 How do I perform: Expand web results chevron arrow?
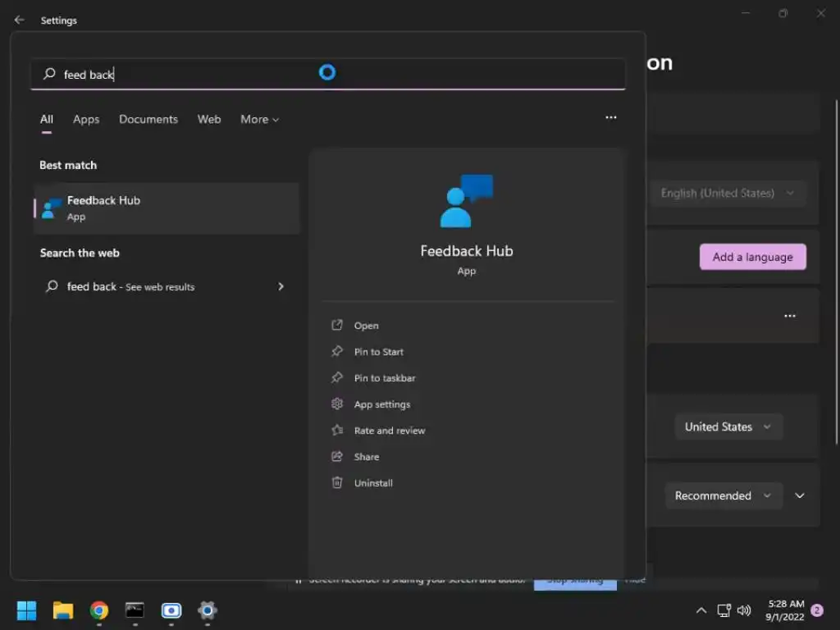coord(281,286)
